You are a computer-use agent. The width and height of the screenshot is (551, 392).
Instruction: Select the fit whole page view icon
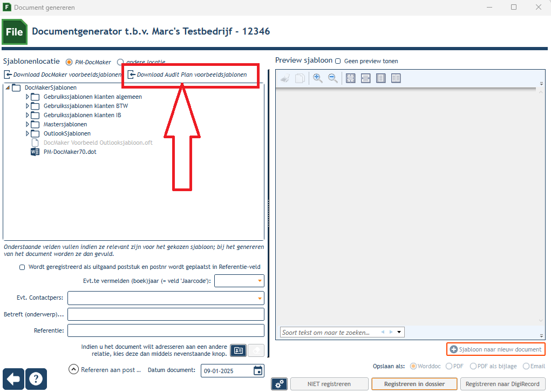click(350, 78)
